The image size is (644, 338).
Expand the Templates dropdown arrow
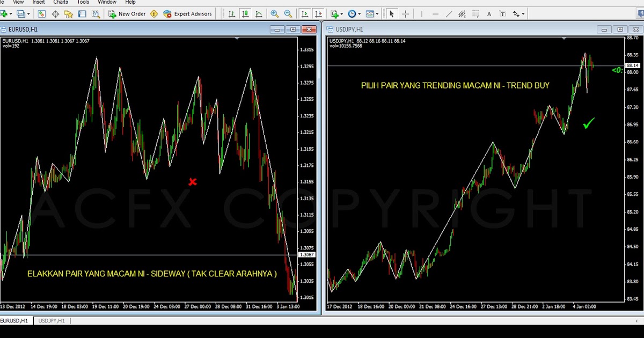pos(377,13)
